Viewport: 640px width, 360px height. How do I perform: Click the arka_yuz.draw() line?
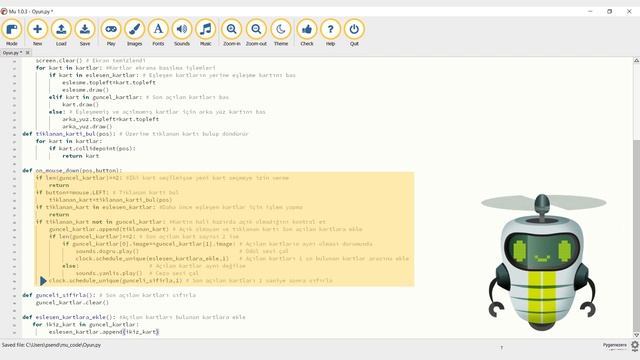pos(87,126)
